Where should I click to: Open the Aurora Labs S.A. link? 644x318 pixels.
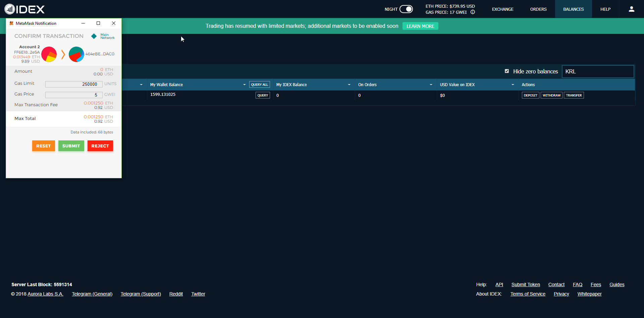(45, 294)
